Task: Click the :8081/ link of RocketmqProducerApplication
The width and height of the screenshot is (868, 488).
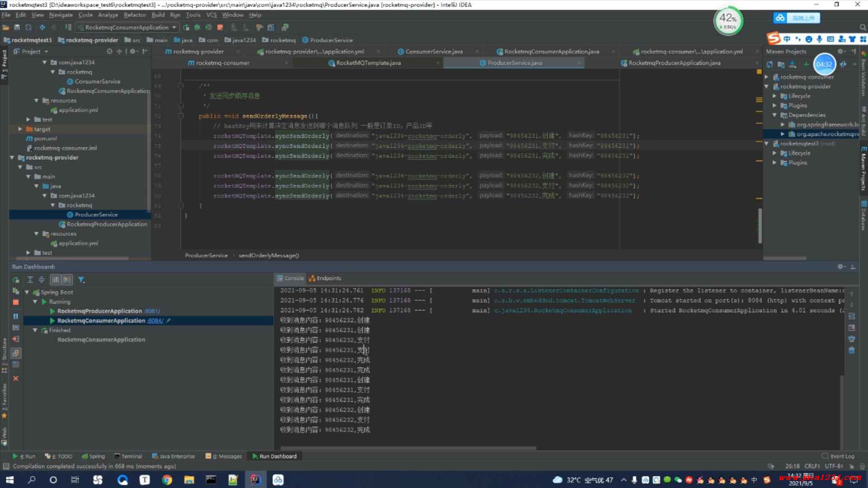Action: point(152,311)
